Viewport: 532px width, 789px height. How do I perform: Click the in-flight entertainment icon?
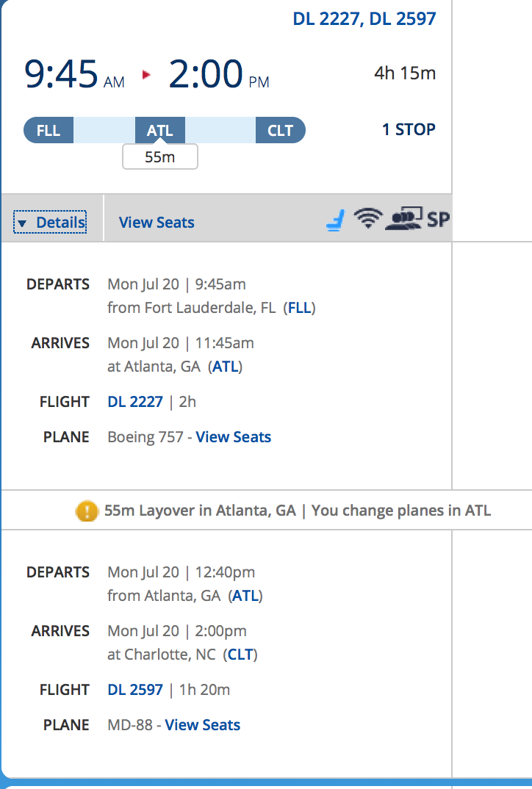(x=403, y=219)
